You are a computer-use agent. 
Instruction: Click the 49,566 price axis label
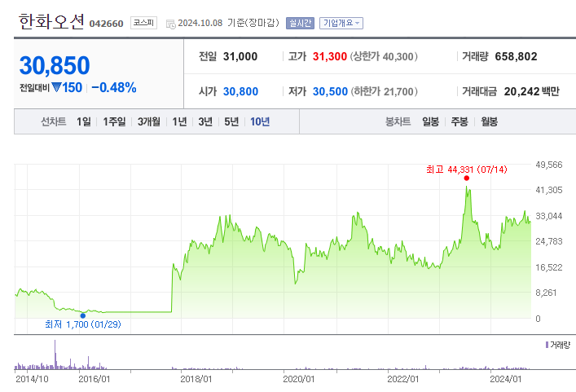pos(549,165)
